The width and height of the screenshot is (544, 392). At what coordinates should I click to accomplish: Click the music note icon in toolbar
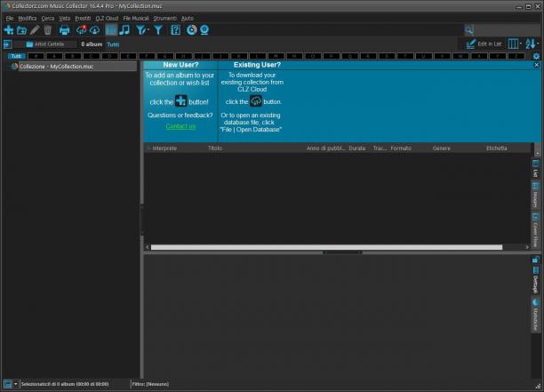tap(124, 30)
